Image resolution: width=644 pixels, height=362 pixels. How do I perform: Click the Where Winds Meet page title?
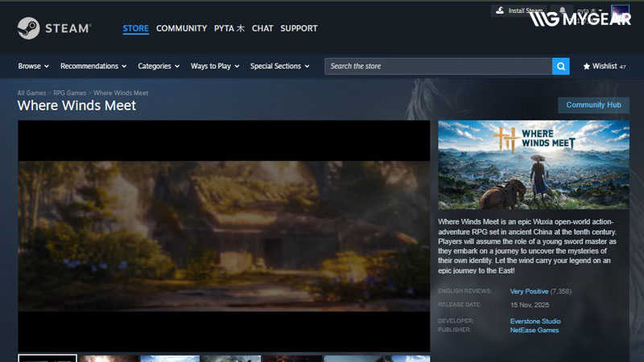pos(76,105)
